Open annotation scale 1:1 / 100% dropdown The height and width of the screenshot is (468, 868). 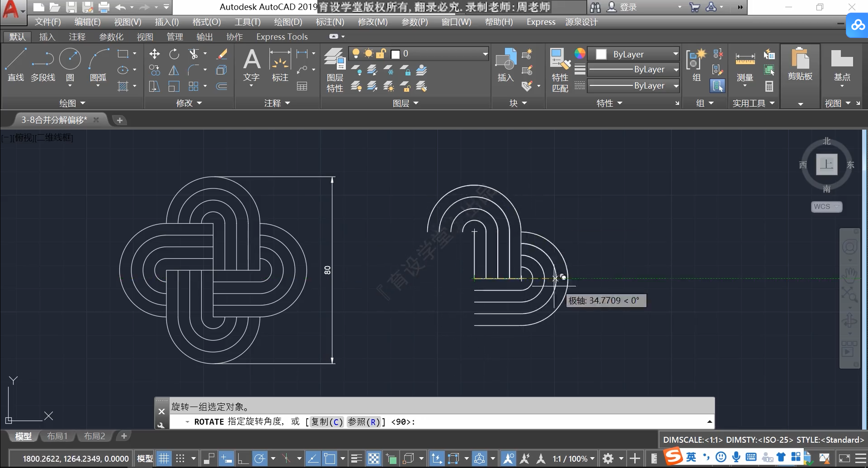pyautogui.click(x=574, y=459)
